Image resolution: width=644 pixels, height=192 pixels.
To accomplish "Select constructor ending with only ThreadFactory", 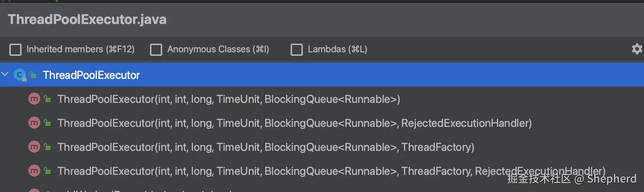I will click(x=266, y=147).
